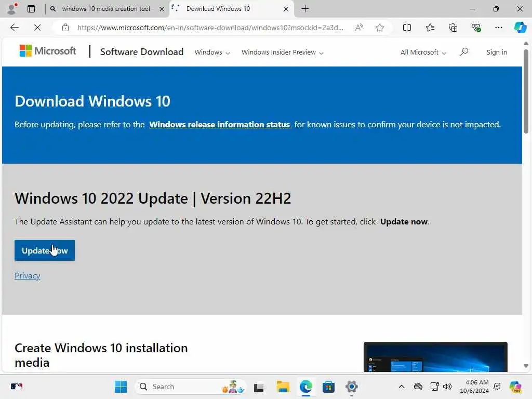This screenshot has width=532, height=399.
Task: Open network status tray icon
Action: click(x=434, y=387)
